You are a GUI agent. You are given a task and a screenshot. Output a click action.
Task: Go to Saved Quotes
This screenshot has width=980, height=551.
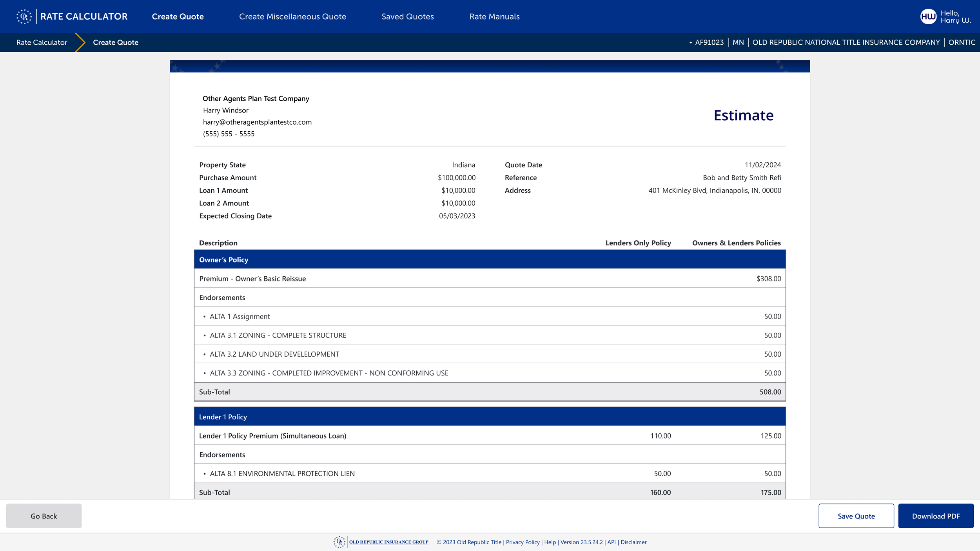click(407, 16)
